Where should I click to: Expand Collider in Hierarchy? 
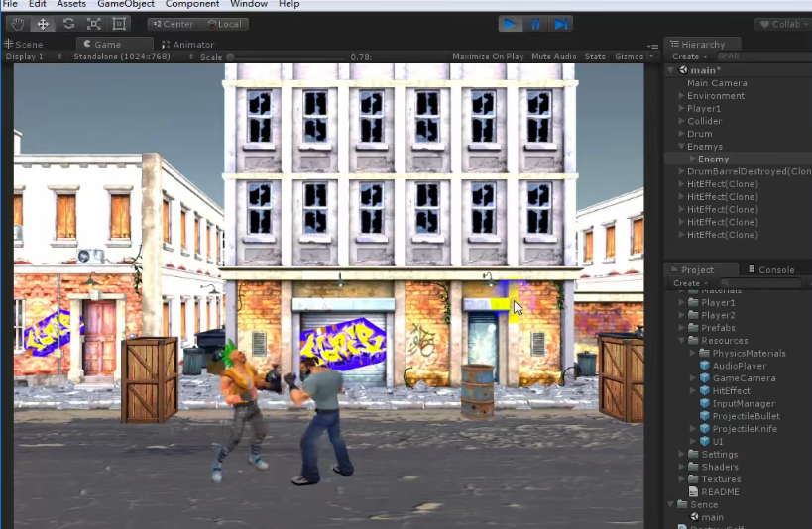pos(681,121)
